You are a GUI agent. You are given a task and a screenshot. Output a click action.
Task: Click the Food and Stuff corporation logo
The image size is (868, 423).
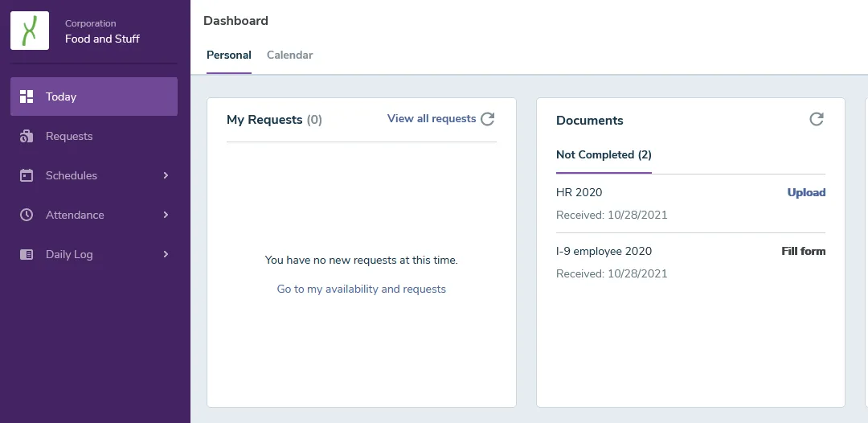[30, 31]
